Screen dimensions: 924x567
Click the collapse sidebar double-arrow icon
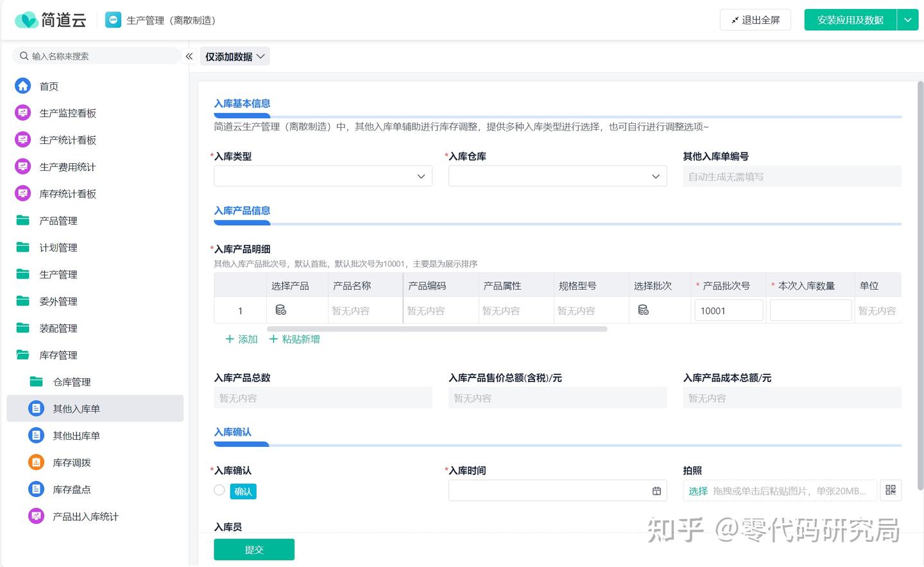[x=189, y=57]
